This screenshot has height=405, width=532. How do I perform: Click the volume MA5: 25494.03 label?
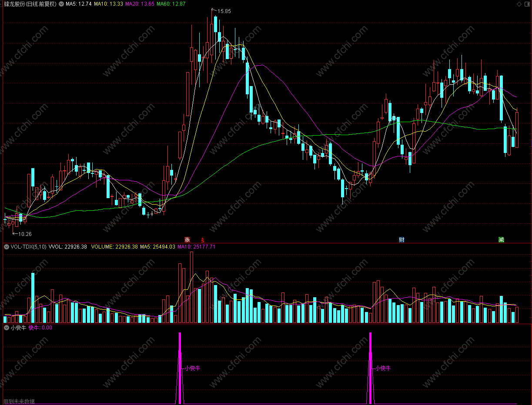[x=157, y=247]
